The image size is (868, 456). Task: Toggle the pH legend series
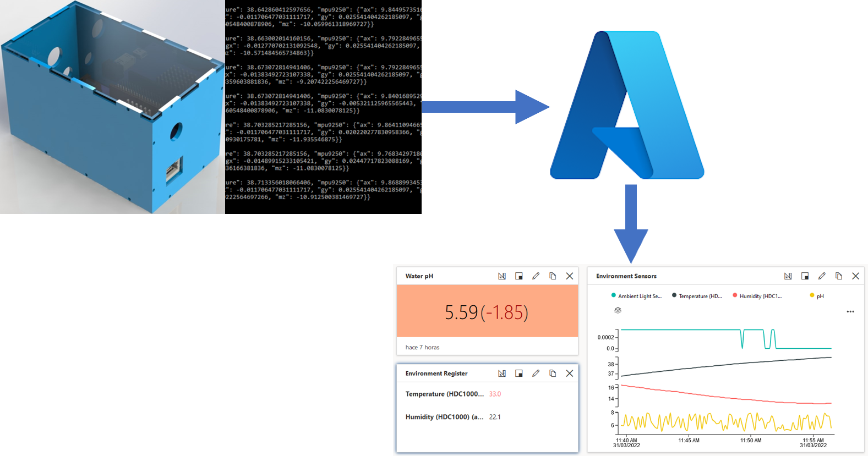[x=817, y=296]
